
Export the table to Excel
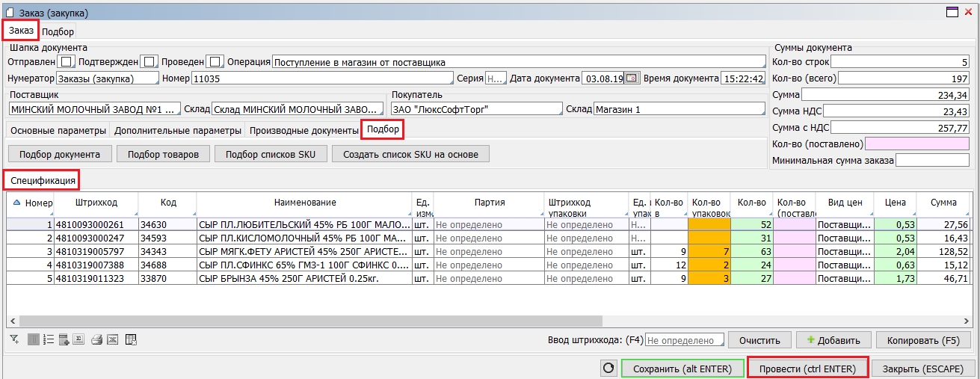(x=112, y=340)
